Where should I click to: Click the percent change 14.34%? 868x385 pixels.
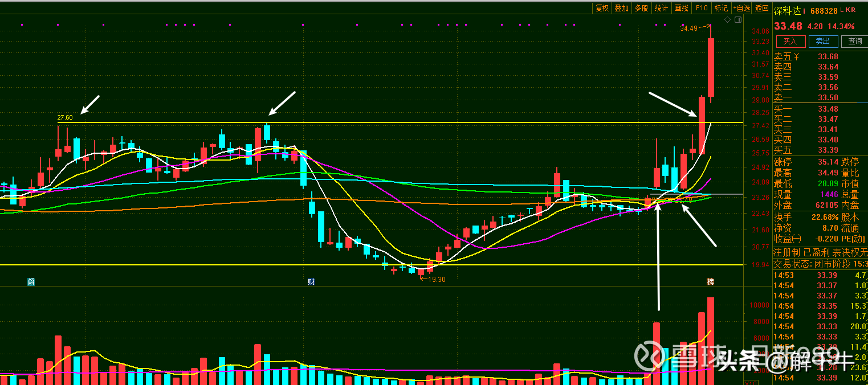[x=841, y=26]
